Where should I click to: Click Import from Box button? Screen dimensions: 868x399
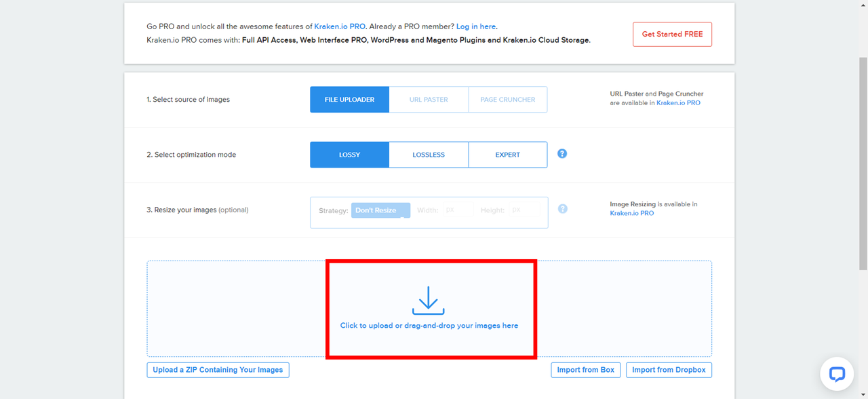click(586, 370)
